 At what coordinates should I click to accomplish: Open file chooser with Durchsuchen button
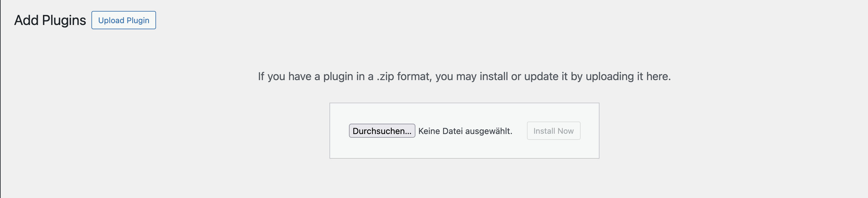click(x=382, y=131)
